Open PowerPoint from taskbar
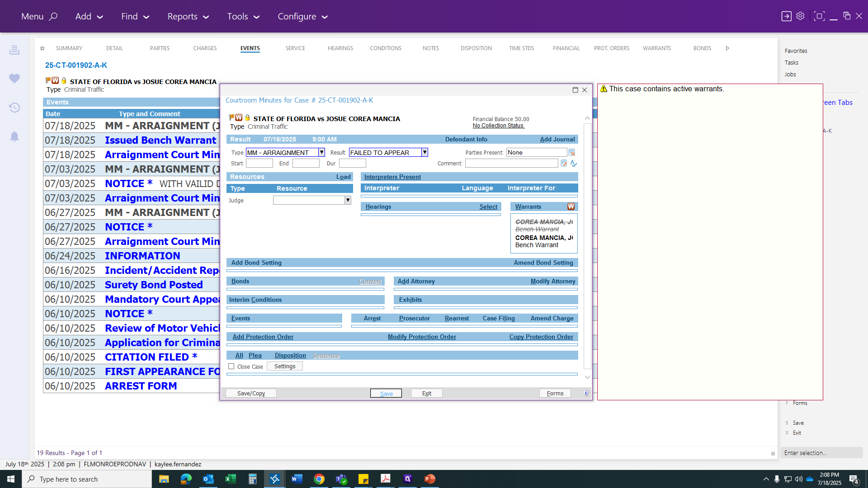This screenshot has height=488, width=868. 430,479
